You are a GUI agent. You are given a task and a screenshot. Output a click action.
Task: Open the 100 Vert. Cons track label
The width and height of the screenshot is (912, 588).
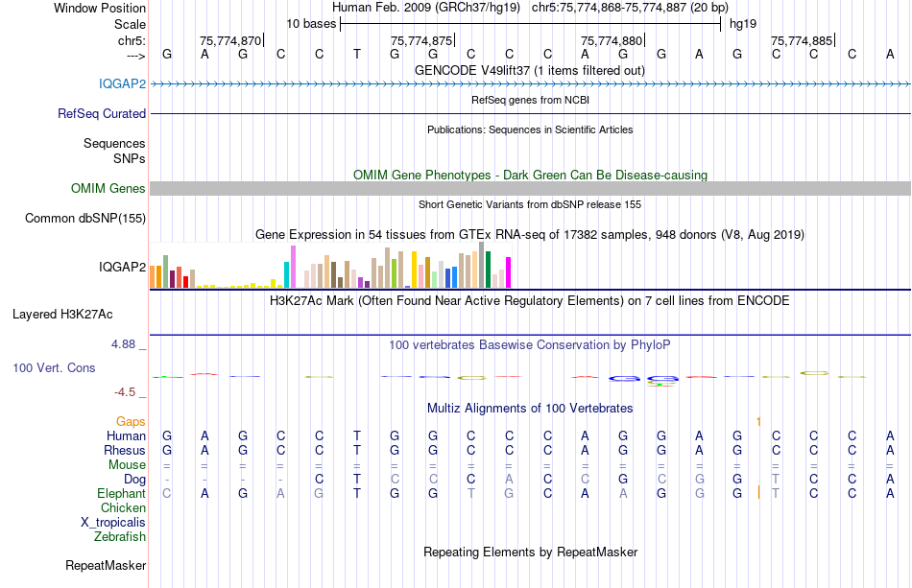(x=54, y=367)
